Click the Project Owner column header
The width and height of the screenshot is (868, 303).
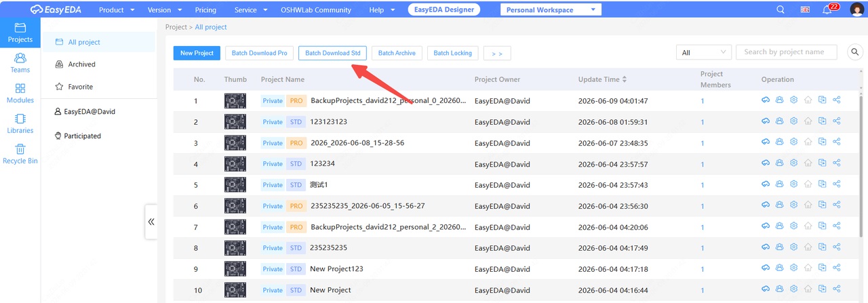[497, 79]
